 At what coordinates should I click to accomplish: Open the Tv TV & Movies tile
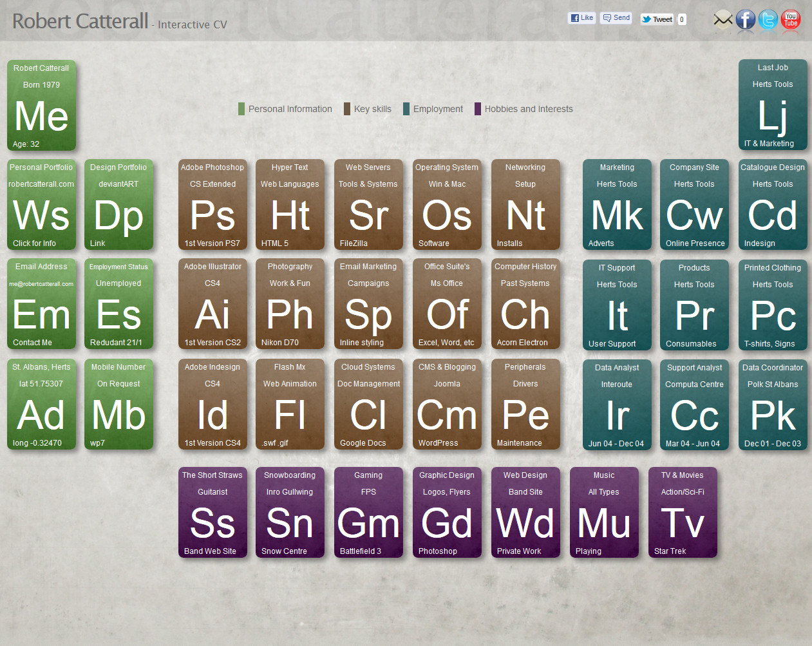pyautogui.click(x=683, y=513)
